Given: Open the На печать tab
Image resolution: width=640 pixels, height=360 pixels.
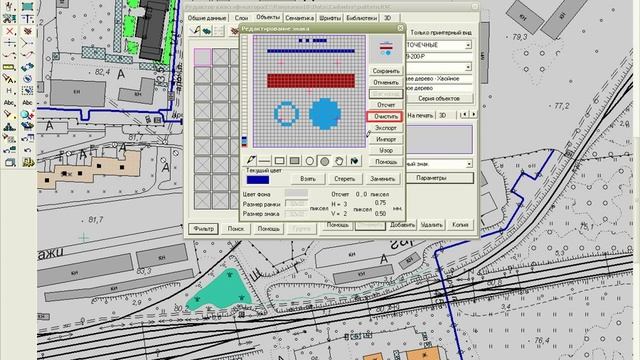Looking at the screenshot, I should point(420,116).
